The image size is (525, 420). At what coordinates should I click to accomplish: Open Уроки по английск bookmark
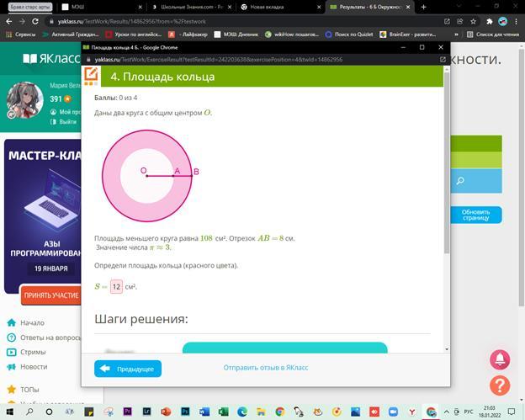click(x=134, y=35)
